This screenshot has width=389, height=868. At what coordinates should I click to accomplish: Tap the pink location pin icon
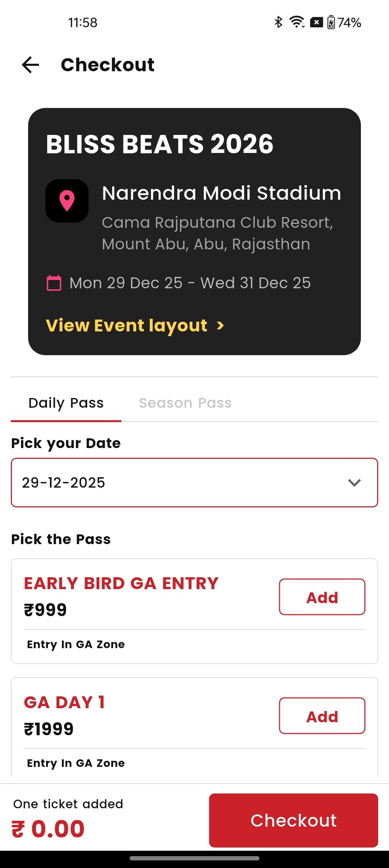pyautogui.click(x=67, y=201)
